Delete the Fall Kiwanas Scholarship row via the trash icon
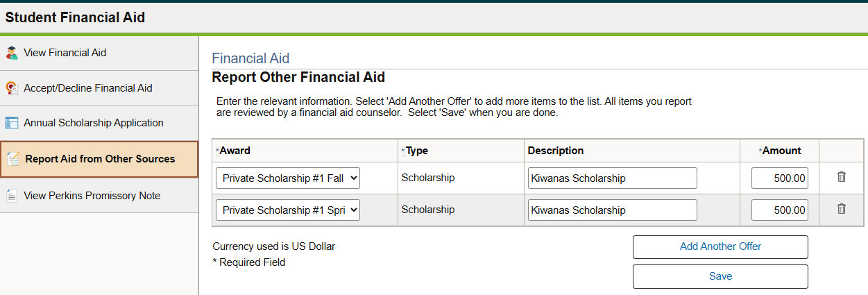Viewport: 868px width, 295px height. pos(842,177)
